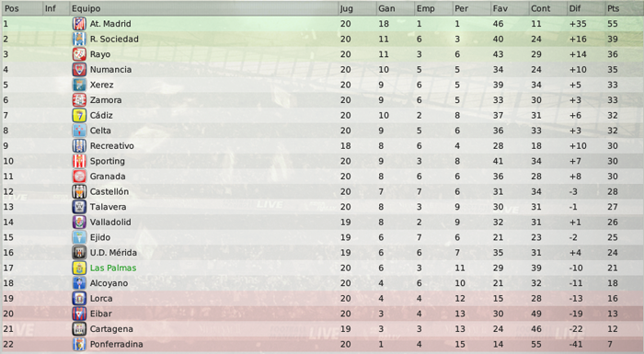The height and width of the screenshot is (354, 644).
Task: Click the R. Sociedad club badge
Action: point(79,39)
